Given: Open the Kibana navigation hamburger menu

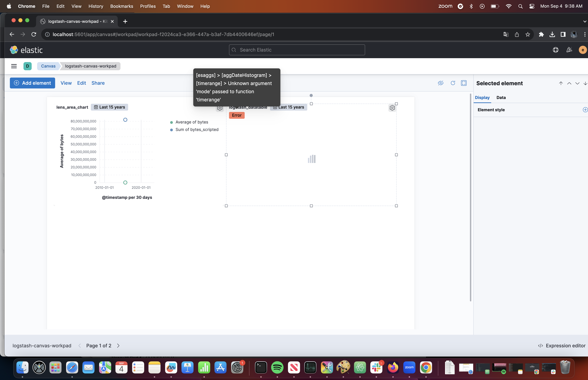Looking at the screenshot, I should [14, 66].
